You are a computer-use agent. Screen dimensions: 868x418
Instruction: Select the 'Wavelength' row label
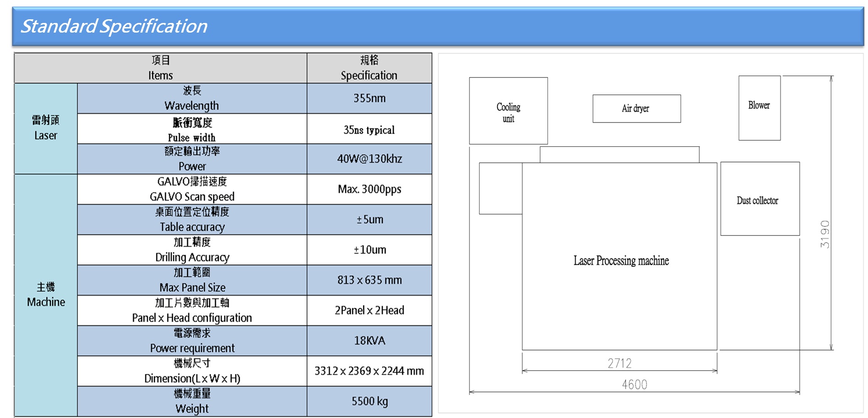192,98
